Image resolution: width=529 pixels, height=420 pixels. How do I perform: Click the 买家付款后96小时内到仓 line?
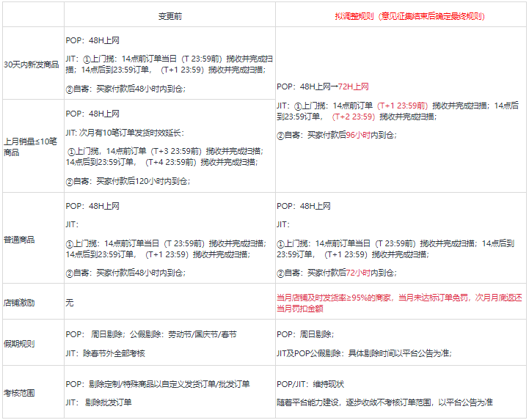[x=336, y=135]
